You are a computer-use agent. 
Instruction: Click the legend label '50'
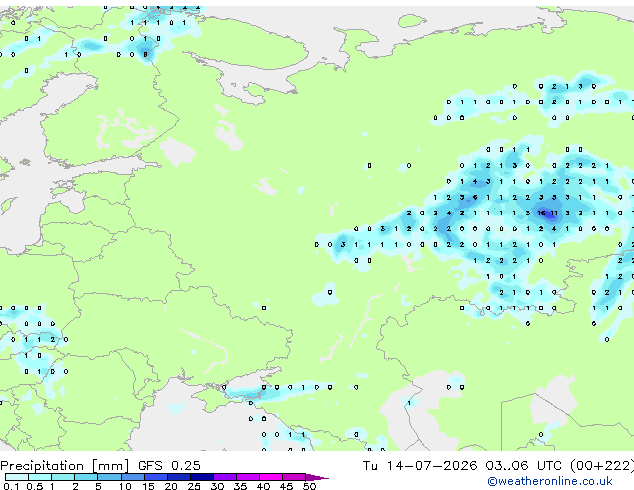pyautogui.click(x=309, y=486)
